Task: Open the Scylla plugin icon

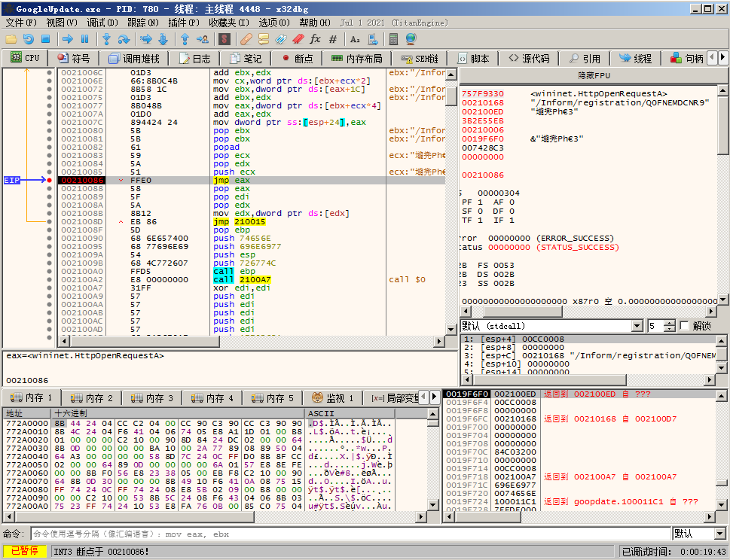Action: 224,38
